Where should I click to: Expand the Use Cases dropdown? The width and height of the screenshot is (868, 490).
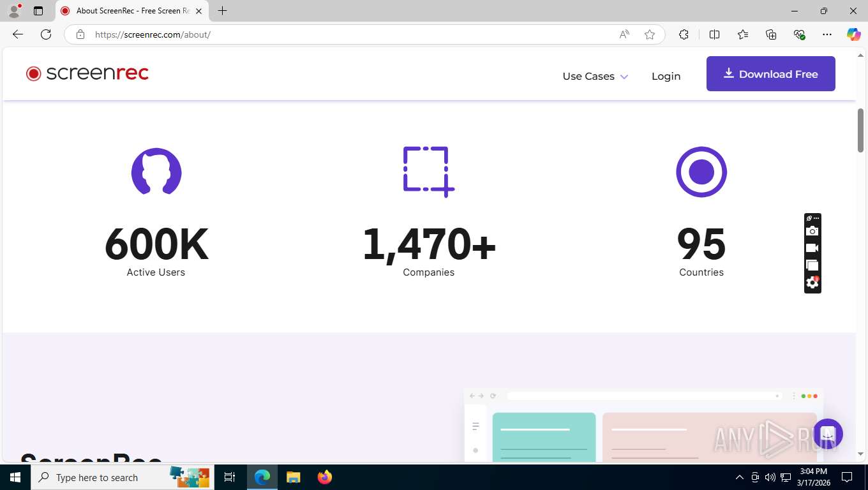(x=595, y=76)
